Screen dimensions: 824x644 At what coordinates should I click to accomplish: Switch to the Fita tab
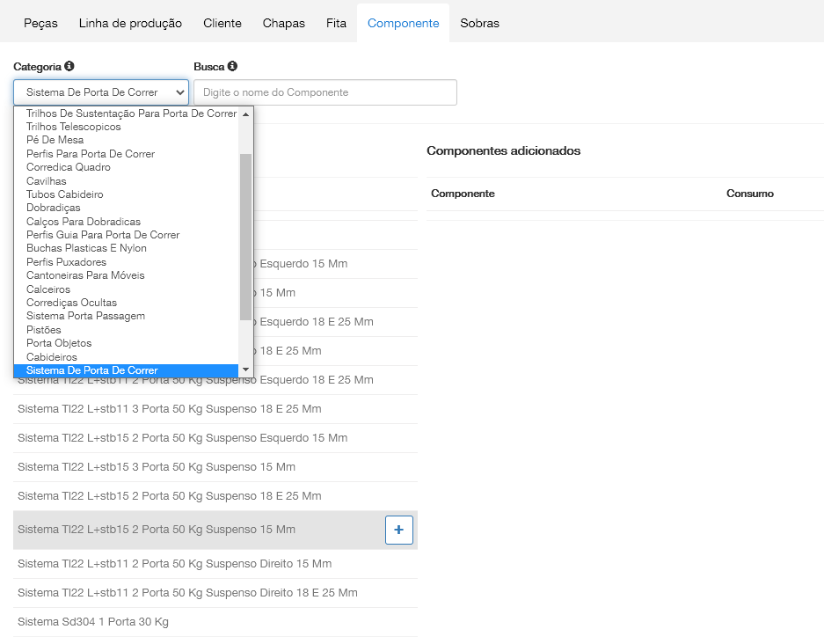pos(336,23)
